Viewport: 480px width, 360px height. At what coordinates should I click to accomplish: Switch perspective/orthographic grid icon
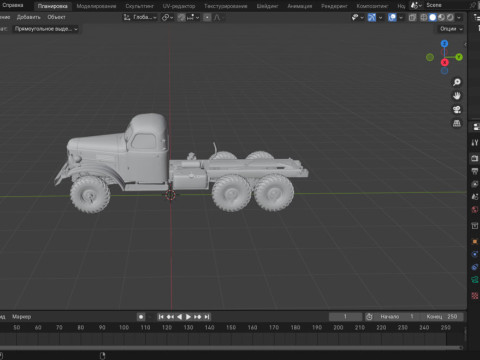457,123
